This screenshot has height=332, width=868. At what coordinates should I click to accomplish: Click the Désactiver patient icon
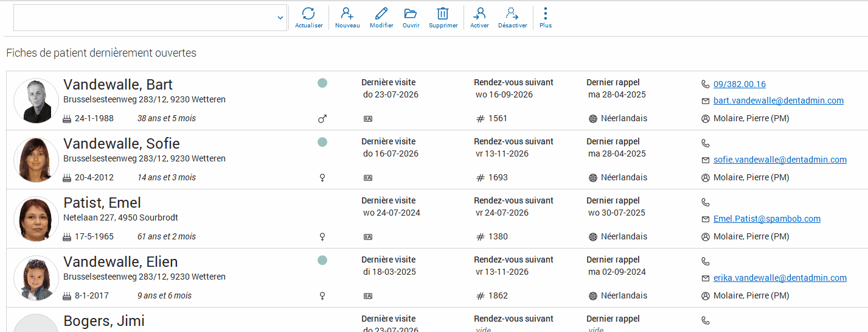512,13
